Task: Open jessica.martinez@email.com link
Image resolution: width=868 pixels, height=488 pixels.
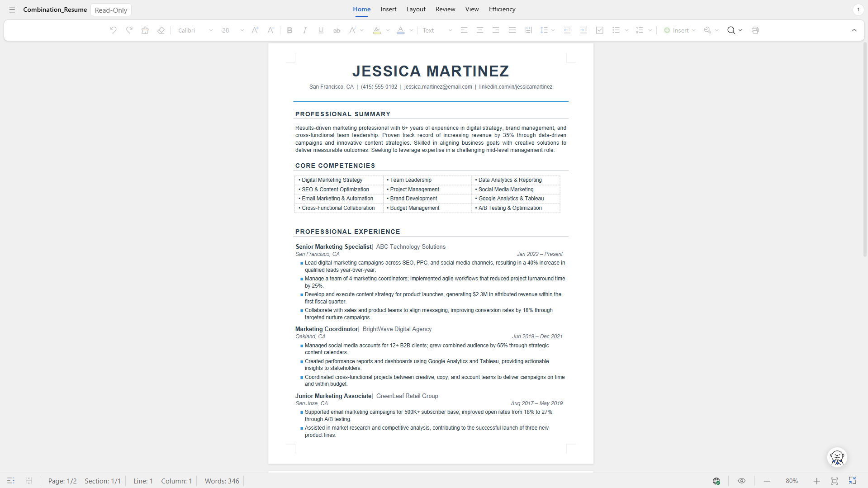Action: (x=438, y=87)
